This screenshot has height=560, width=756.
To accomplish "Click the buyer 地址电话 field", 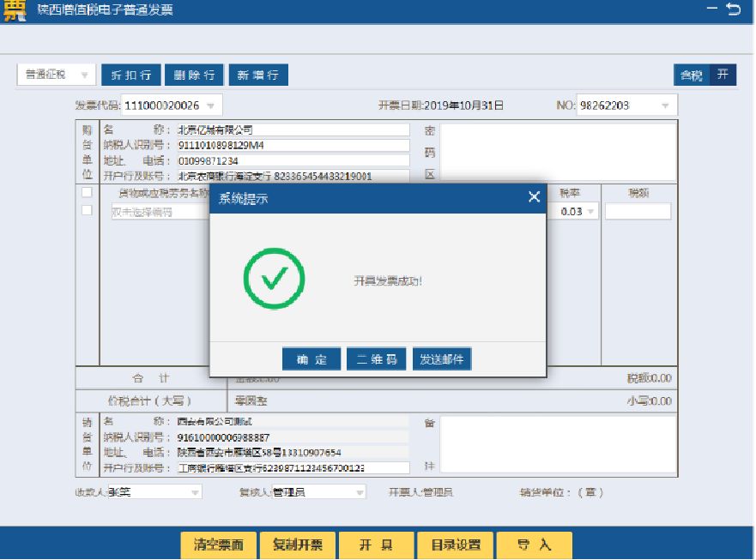I will [293, 160].
